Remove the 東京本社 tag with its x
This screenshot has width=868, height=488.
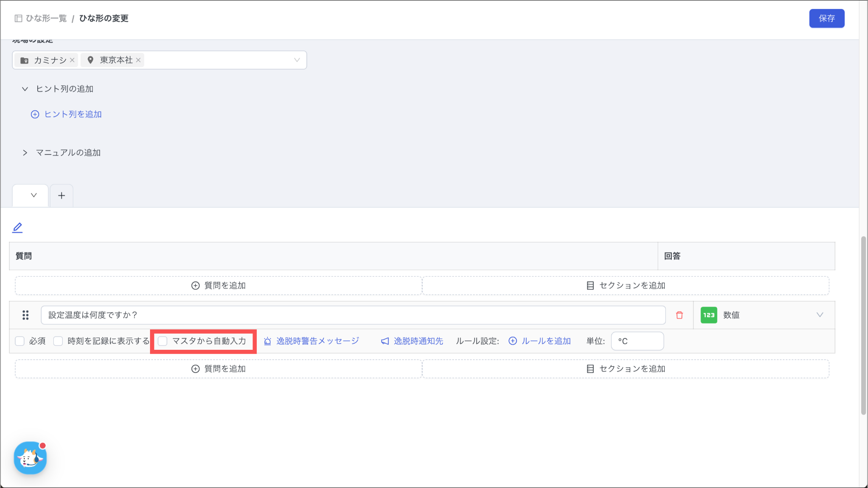tap(138, 60)
